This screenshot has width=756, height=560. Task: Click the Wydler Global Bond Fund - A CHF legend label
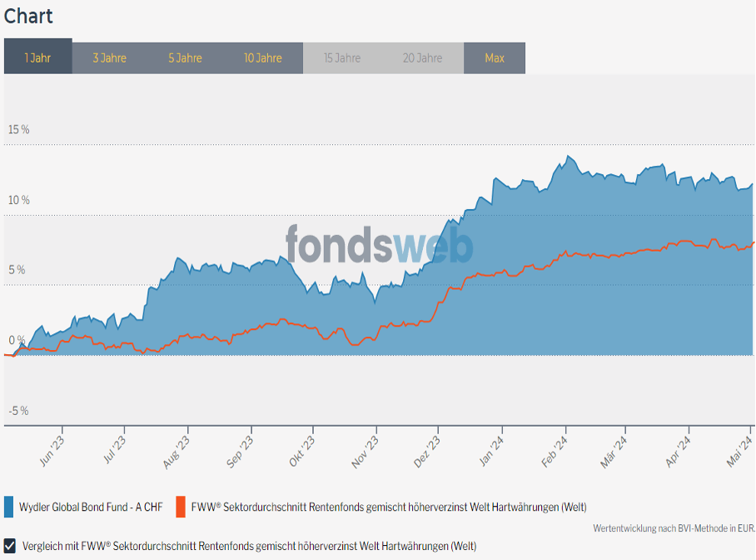(91, 507)
